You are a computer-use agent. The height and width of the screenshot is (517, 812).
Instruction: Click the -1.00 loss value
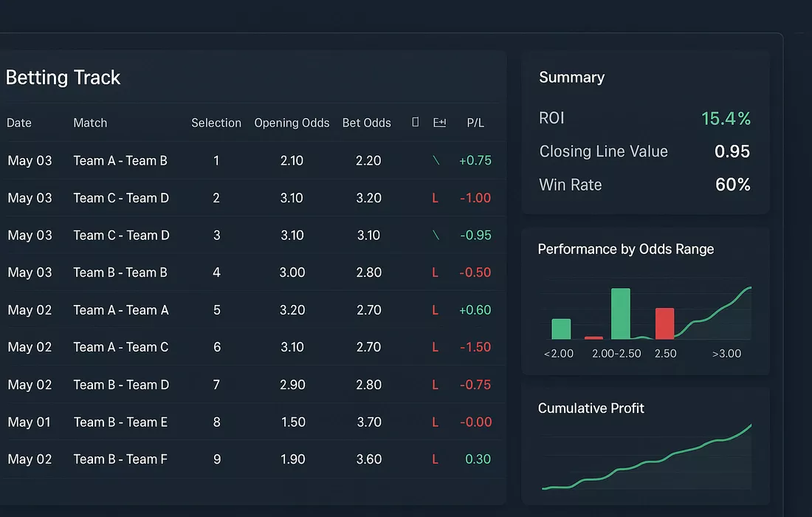(x=475, y=198)
